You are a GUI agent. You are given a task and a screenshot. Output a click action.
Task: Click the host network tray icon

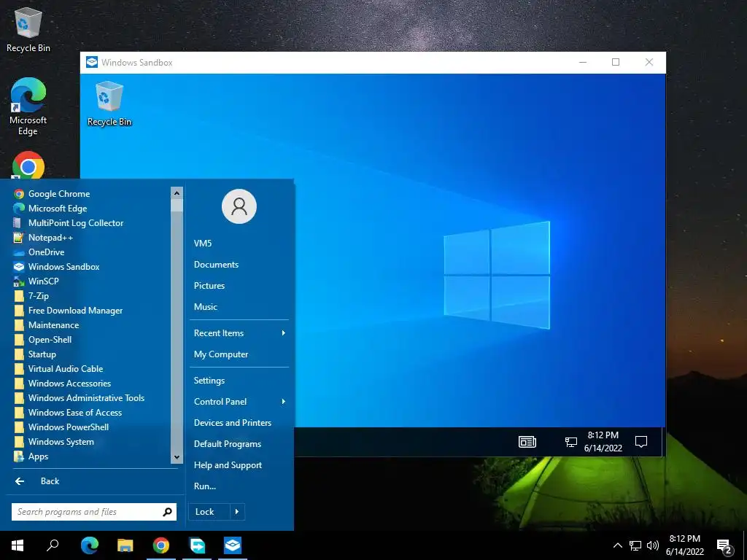click(635, 545)
